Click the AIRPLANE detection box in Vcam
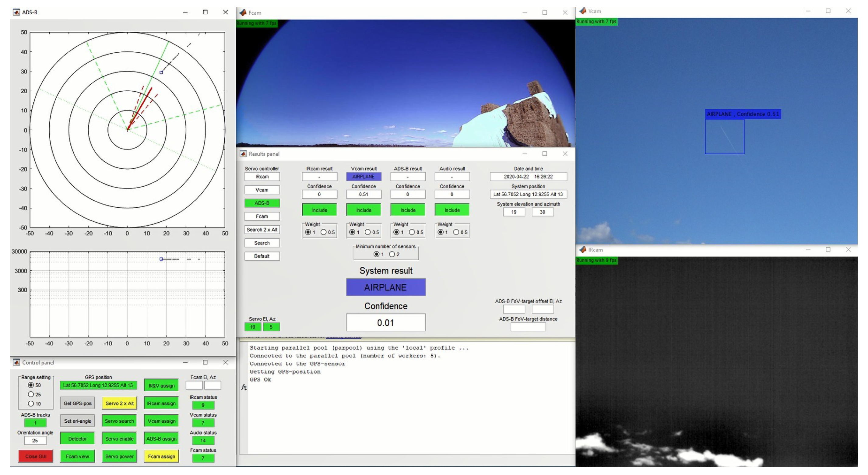The height and width of the screenshot is (475, 868). click(x=725, y=136)
